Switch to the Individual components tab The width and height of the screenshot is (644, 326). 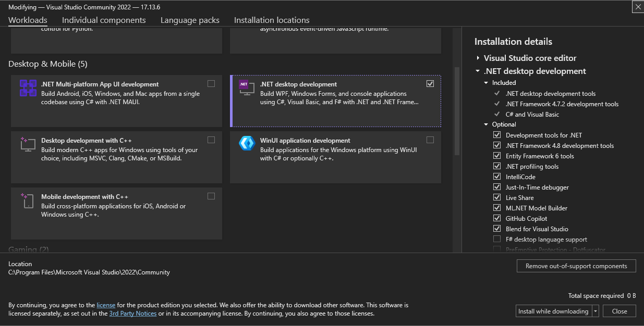click(x=104, y=20)
